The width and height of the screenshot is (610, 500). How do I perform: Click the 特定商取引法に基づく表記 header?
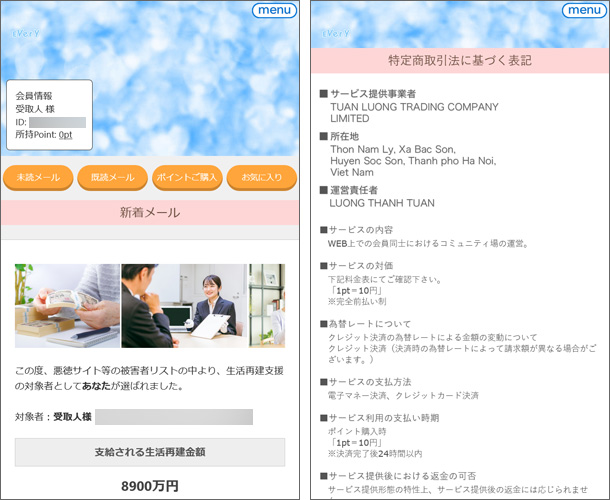460,61
